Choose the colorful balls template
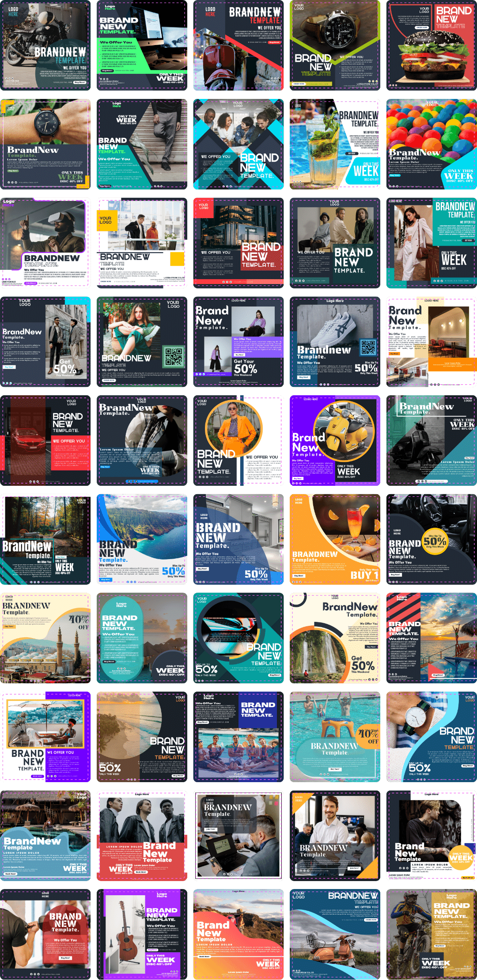This screenshot has height=980, width=477. click(x=432, y=144)
